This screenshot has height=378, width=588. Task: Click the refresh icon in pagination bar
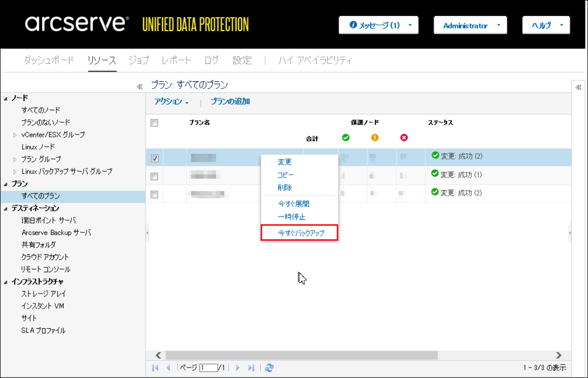pos(269,368)
